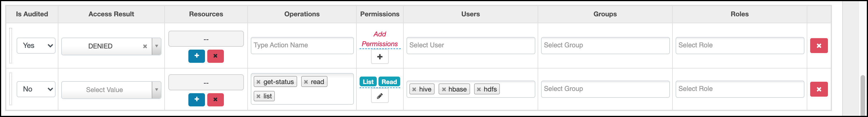Clear the DENIED access result value
868x117 pixels.
coord(145,46)
